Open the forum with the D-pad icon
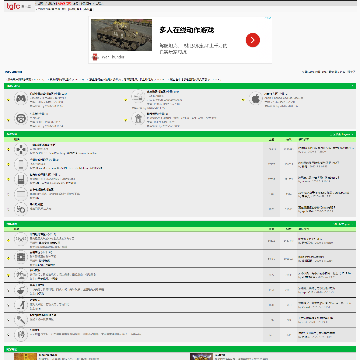Viewport: 360px width, 360px height. [21, 150]
